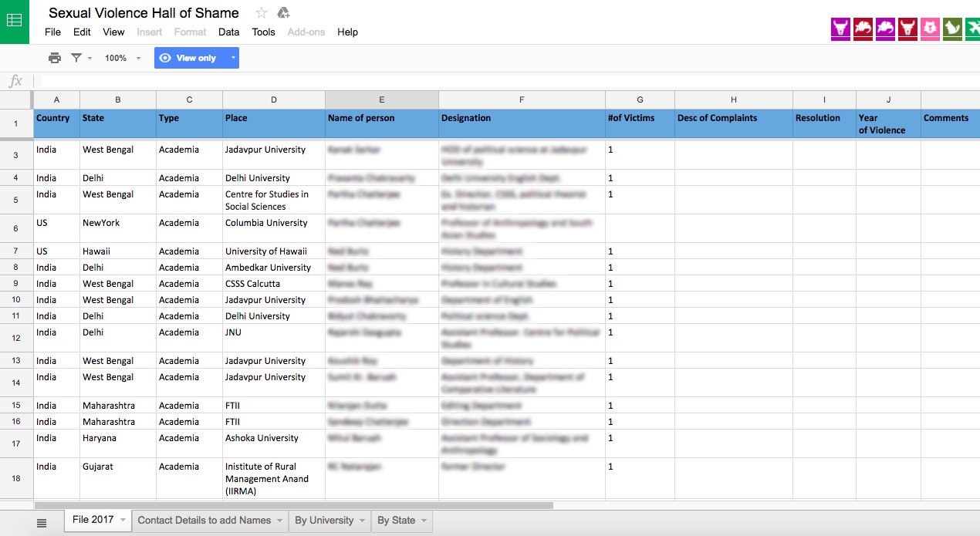Viewport: 980px width, 536px height.
Task: Click the horizontal scrollbar below the sheet
Action: [293, 506]
